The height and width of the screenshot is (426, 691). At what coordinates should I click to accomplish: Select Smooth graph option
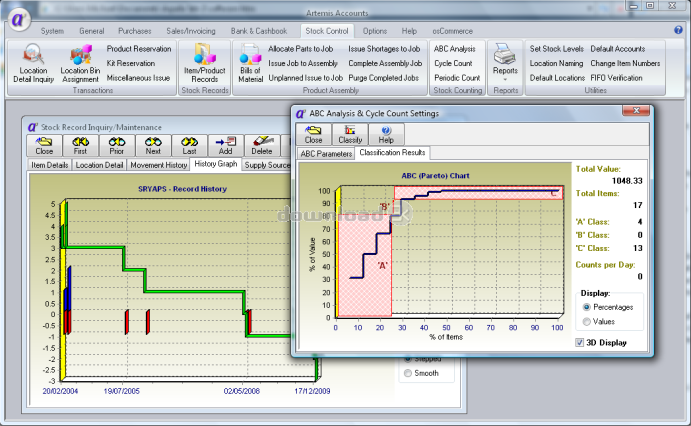pos(421,373)
